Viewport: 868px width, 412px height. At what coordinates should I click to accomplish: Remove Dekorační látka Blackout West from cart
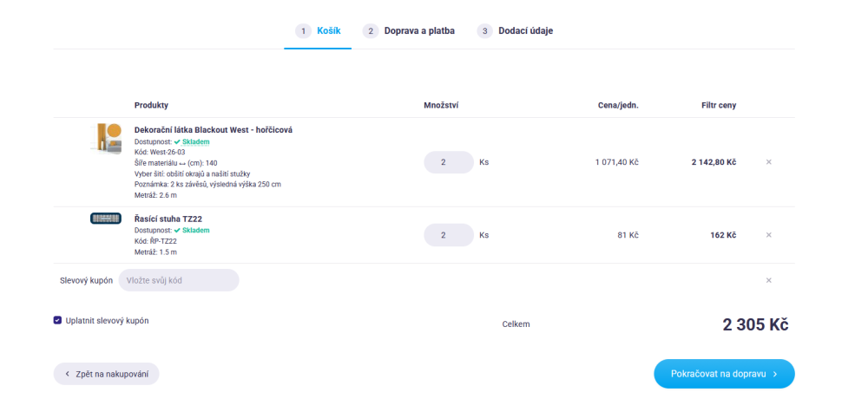point(768,162)
